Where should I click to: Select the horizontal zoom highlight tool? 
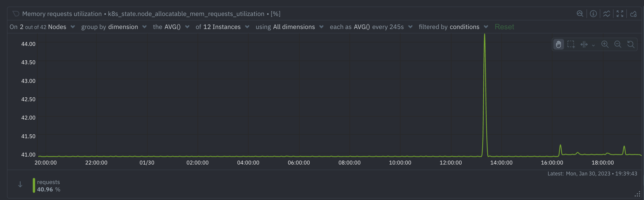tap(584, 44)
